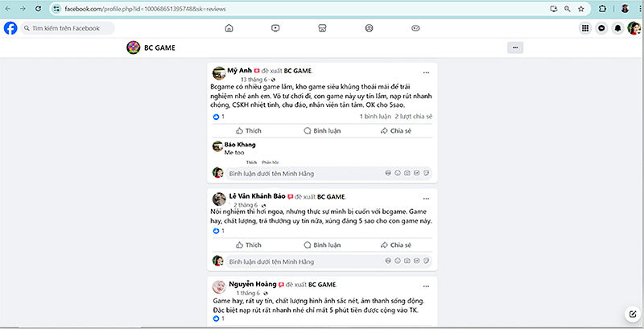Image resolution: width=644 pixels, height=329 pixels.
Task: Click the '1 tháng 6' post date
Action: pyautogui.click(x=248, y=294)
